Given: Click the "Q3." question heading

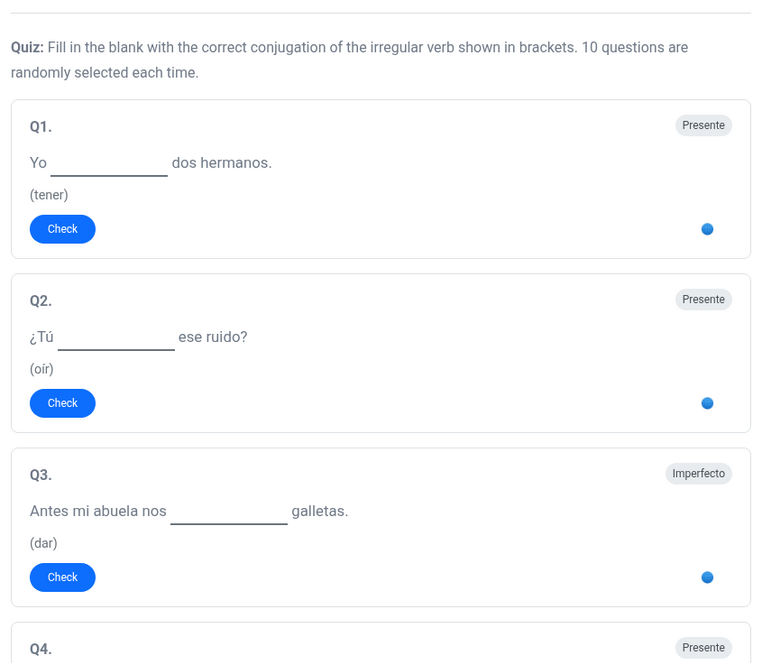Looking at the screenshot, I should (x=41, y=475).
